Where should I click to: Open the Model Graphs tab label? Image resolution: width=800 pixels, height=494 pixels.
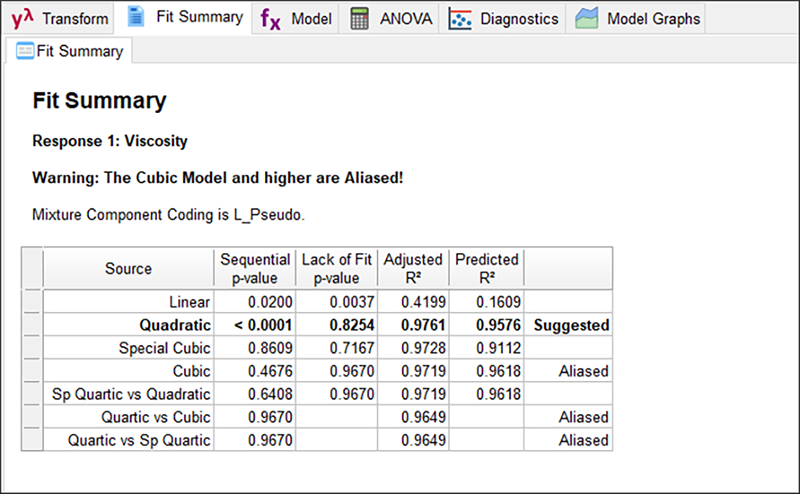point(654,19)
